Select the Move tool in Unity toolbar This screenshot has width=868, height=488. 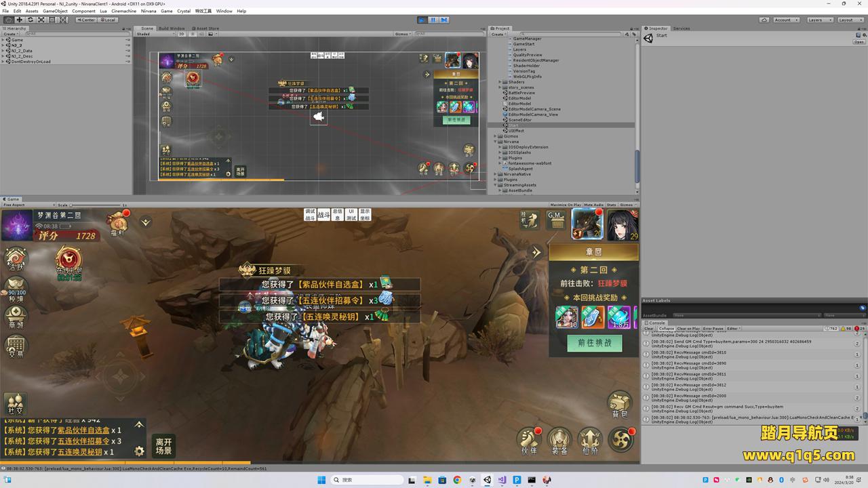click(x=19, y=20)
